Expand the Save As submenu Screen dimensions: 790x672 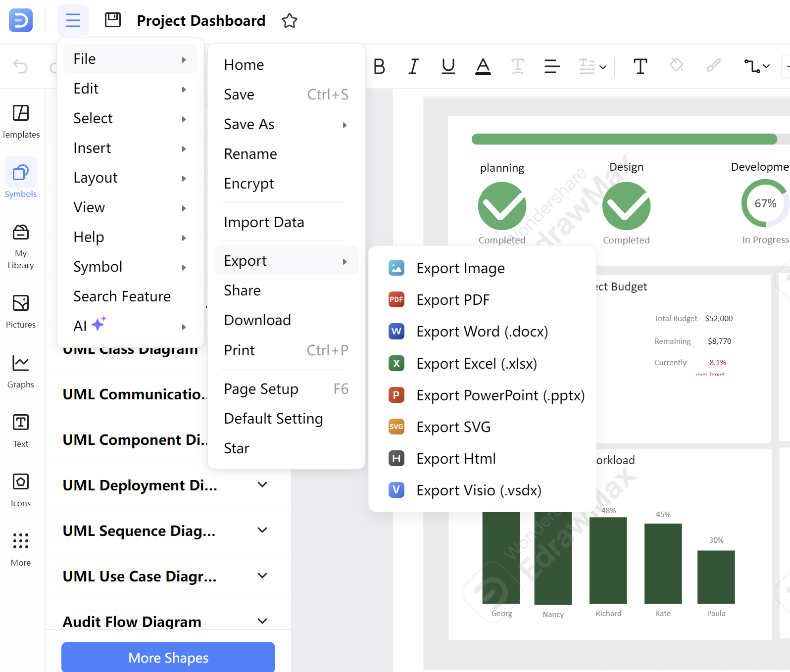286,124
